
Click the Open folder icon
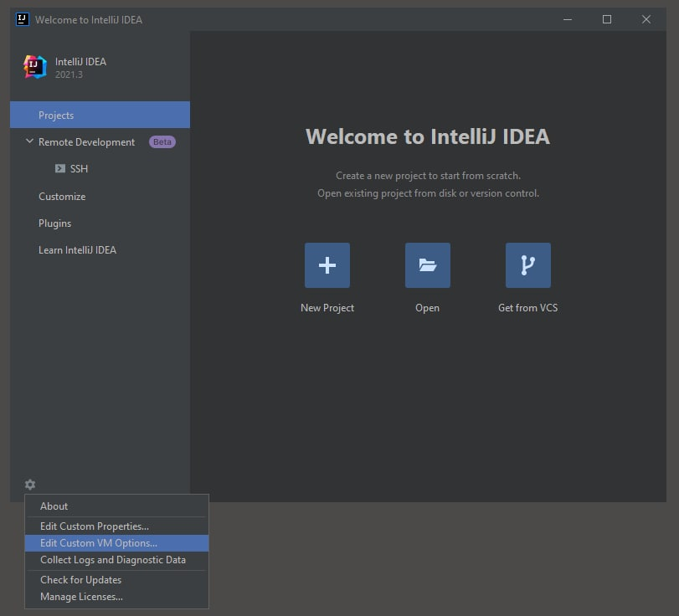click(427, 265)
